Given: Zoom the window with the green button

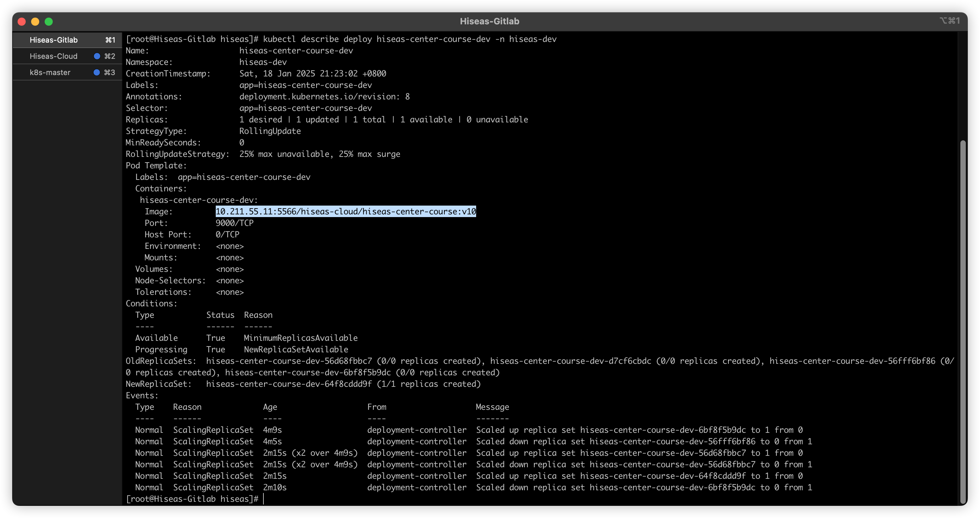Looking at the screenshot, I should coord(49,22).
